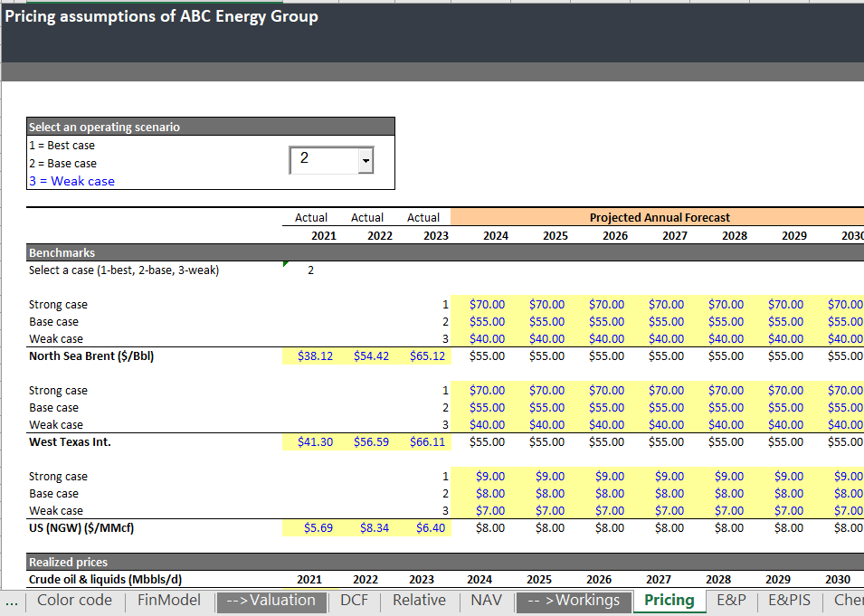Expand hidden sheets using the ellipsis control

coord(12,600)
